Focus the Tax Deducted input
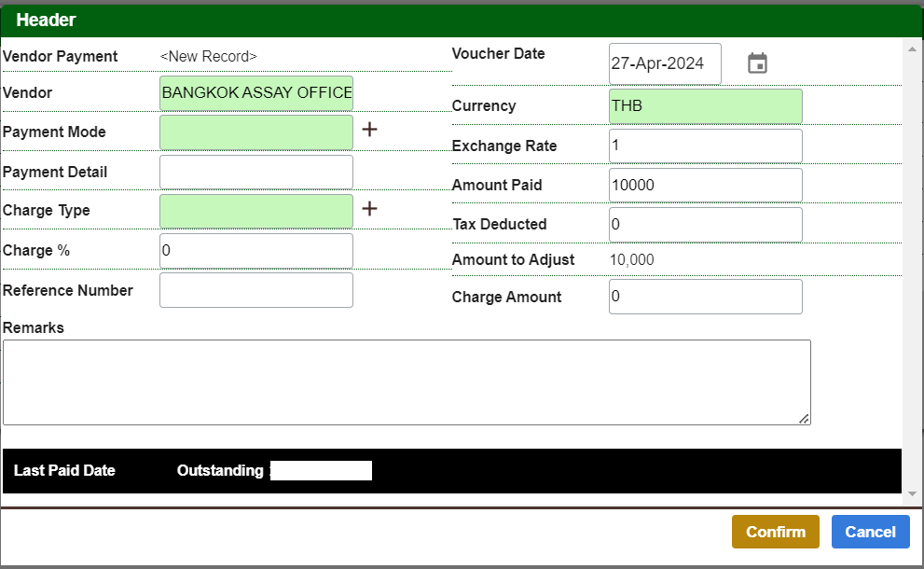 (706, 225)
